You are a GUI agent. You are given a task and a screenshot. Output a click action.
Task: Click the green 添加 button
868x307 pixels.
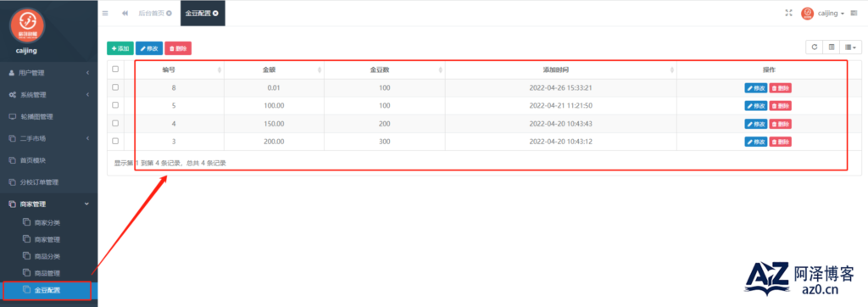(x=120, y=48)
